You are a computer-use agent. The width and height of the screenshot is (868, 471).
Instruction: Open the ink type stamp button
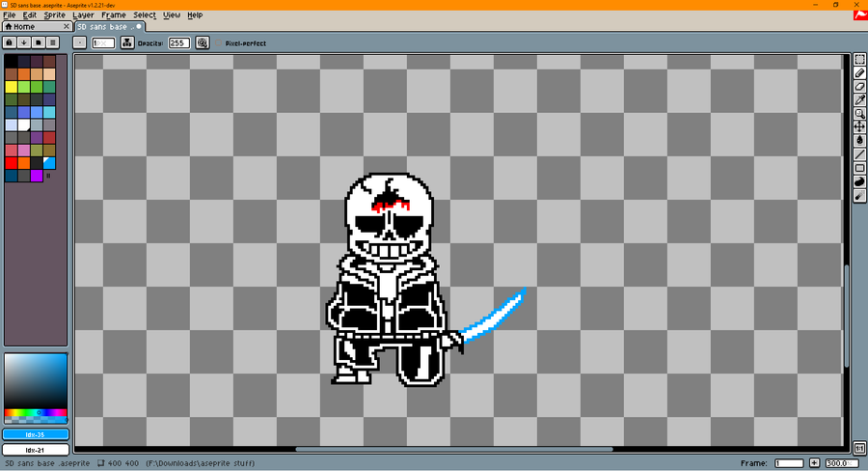(x=126, y=42)
